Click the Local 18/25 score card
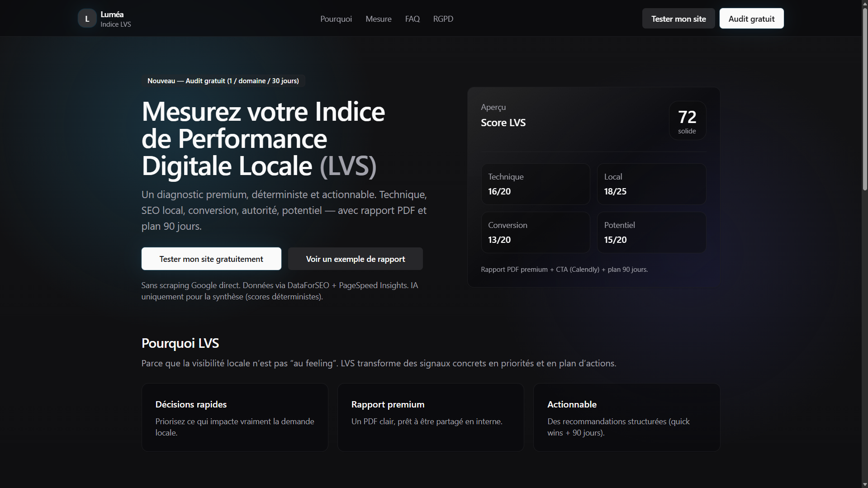This screenshot has width=868, height=488. pyautogui.click(x=651, y=184)
